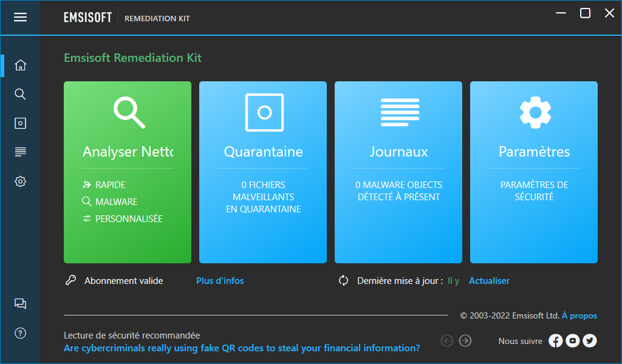Viewport: 622px width, 364px height.
Task: Open the À propos link
Action: (x=579, y=315)
